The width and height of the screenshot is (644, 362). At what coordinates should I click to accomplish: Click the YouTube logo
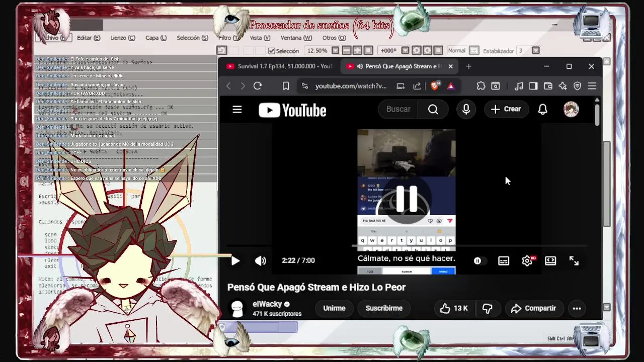[x=292, y=110]
